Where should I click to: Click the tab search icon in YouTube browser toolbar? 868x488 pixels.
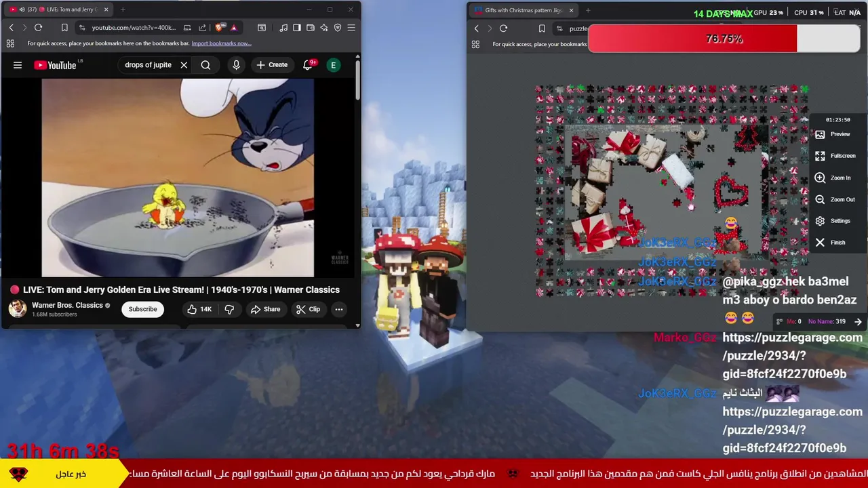tap(262, 28)
